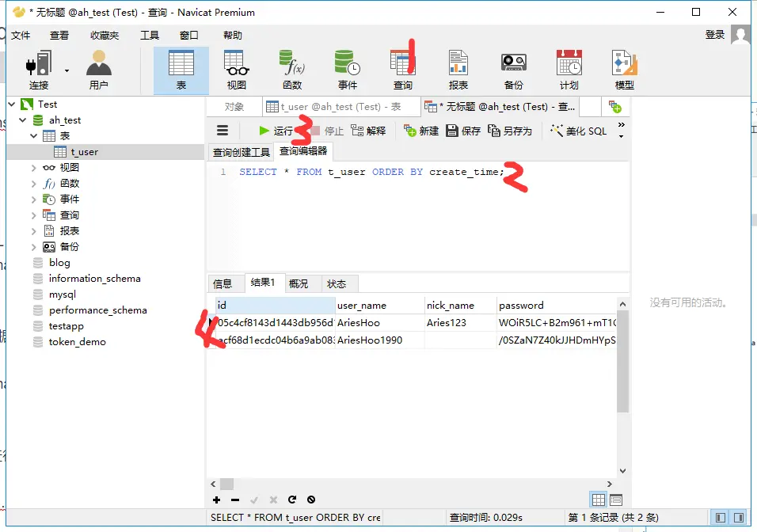Click 美化 SQL beautify button
The height and width of the screenshot is (532, 757).
click(578, 131)
